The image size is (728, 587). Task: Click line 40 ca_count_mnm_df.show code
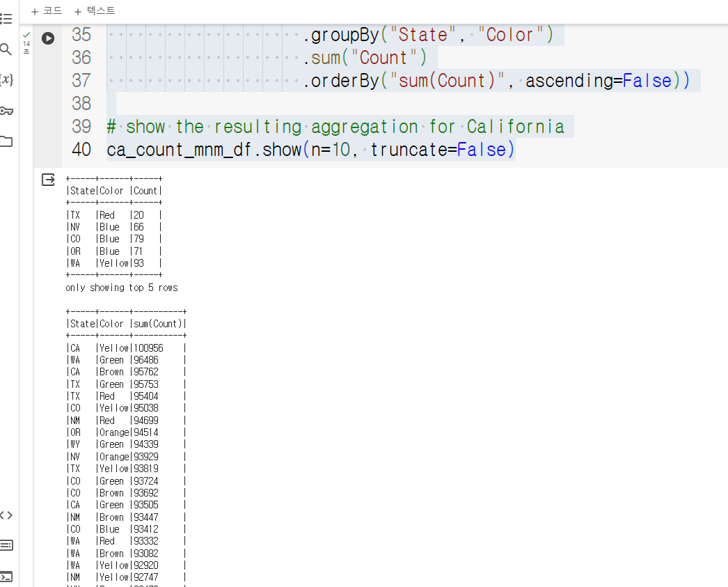click(310, 150)
